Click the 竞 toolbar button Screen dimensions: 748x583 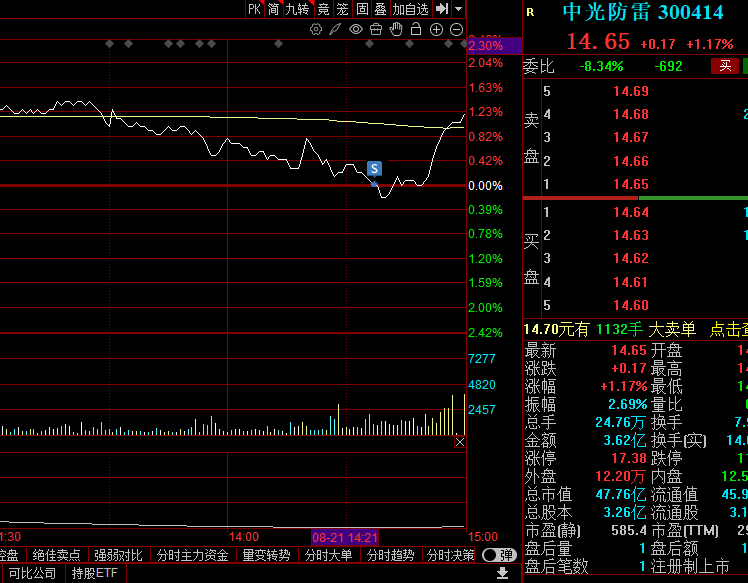323,9
